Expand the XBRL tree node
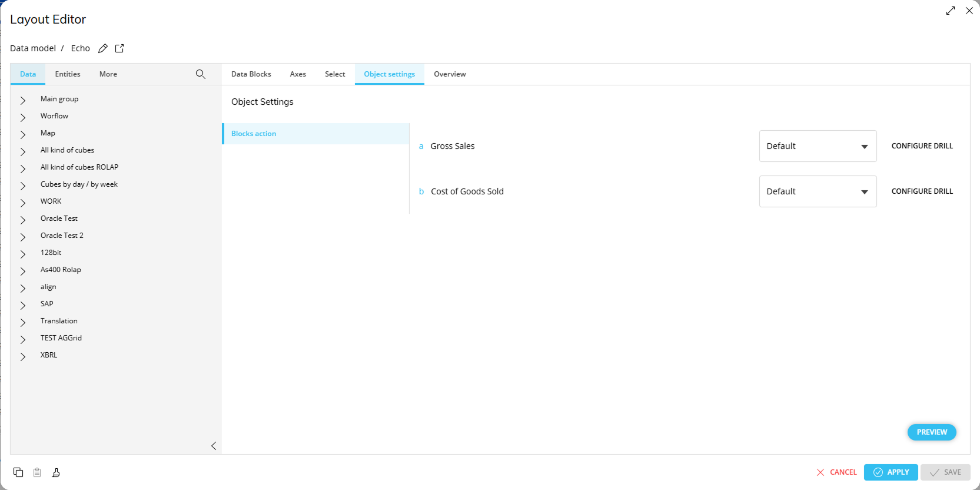The image size is (980, 490). tap(23, 356)
